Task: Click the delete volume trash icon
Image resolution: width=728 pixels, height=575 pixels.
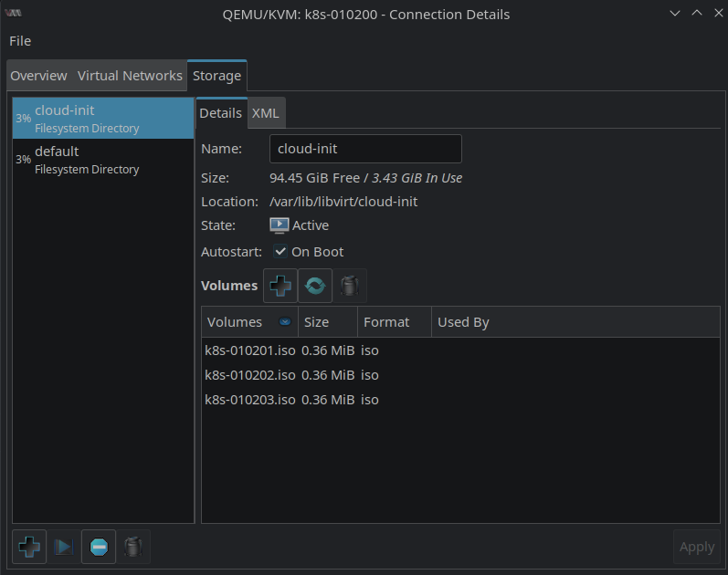Action: [x=350, y=286]
